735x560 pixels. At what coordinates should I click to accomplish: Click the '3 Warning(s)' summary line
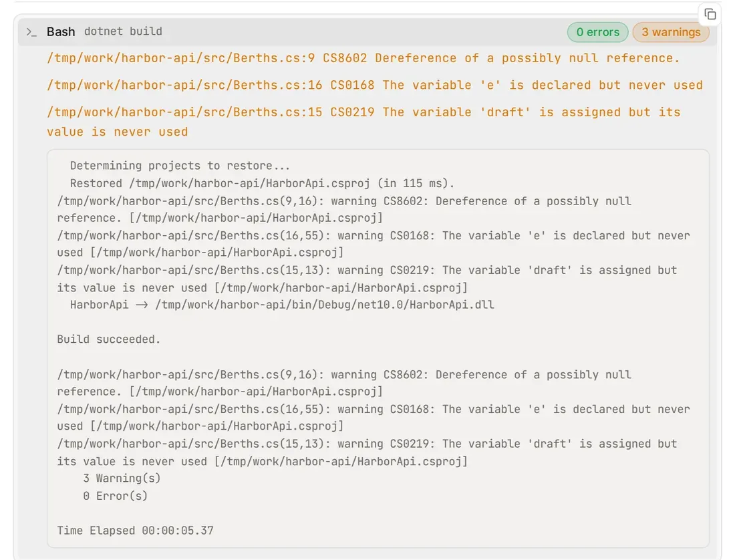point(122,478)
